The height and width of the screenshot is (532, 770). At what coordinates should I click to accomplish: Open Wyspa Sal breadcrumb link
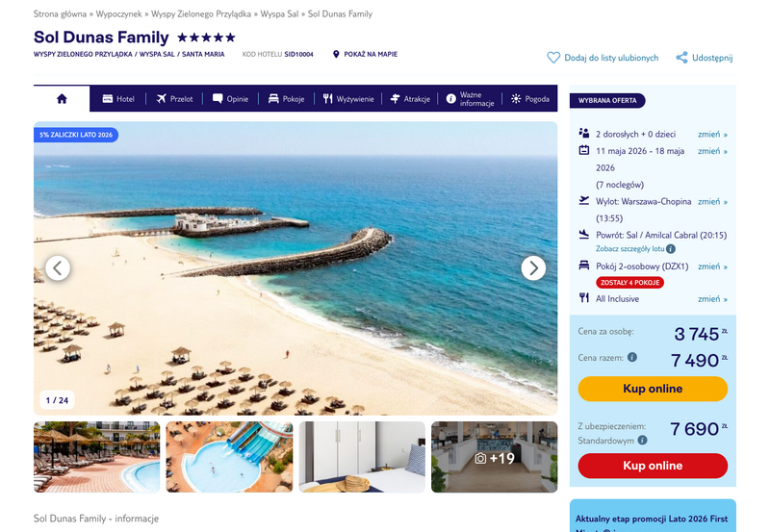pos(279,13)
